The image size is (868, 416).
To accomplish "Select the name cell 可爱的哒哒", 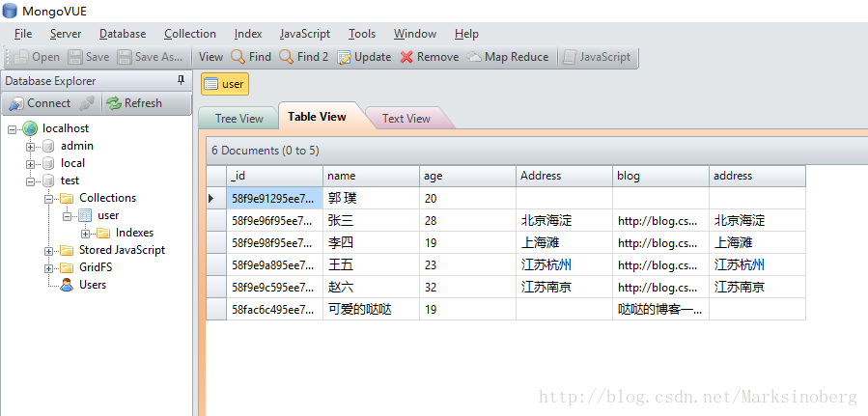I will pyautogui.click(x=371, y=309).
